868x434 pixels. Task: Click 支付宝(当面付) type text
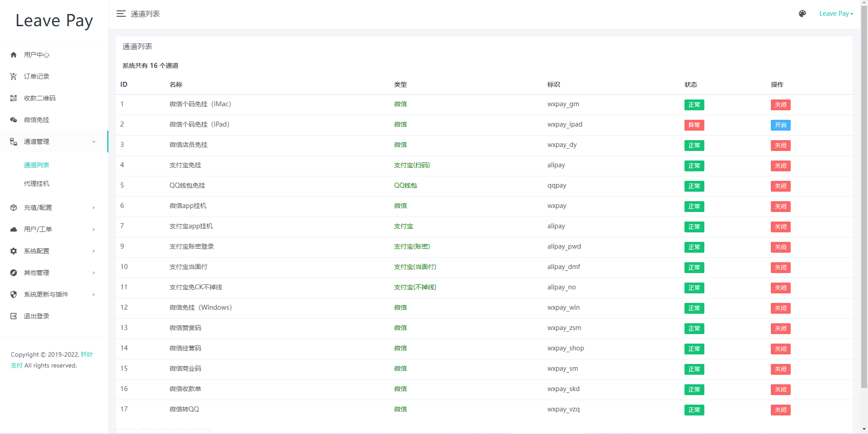click(415, 267)
